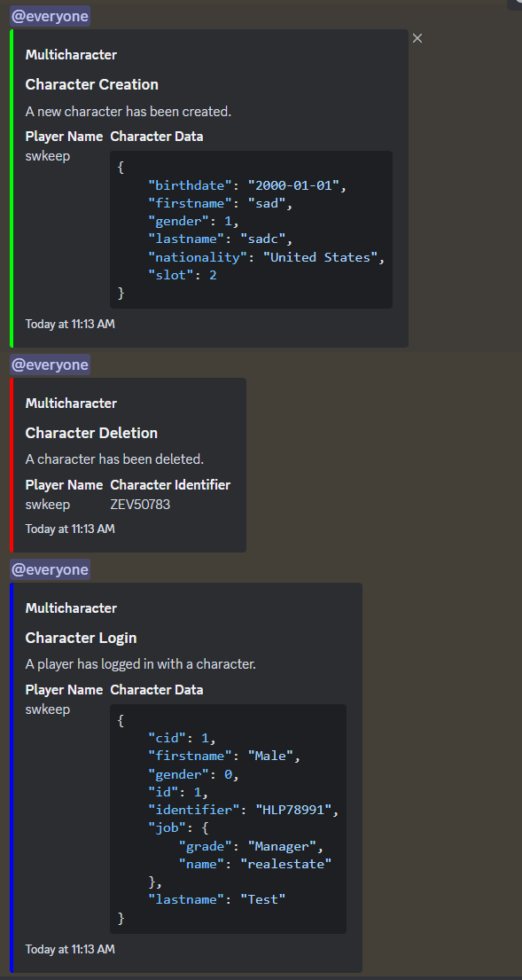Viewport: 522px width, 980px height.
Task: Click the nationality "United States" line in the code block
Action: (x=267, y=257)
